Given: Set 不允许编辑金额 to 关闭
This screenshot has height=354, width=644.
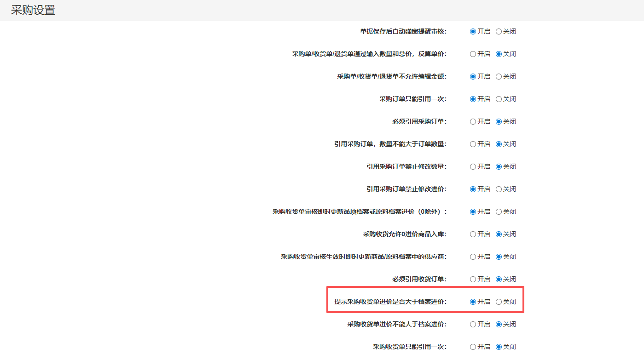Looking at the screenshot, I should (x=499, y=77).
